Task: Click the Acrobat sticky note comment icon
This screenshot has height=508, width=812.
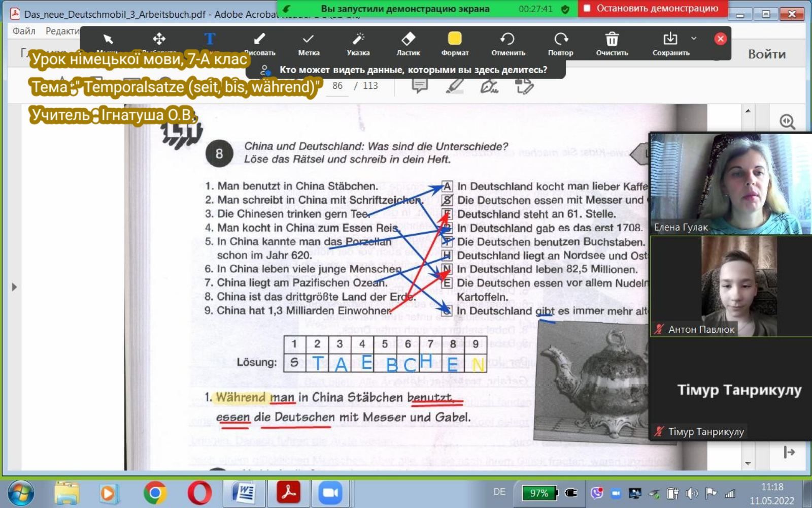Action: click(x=420, y=86)
